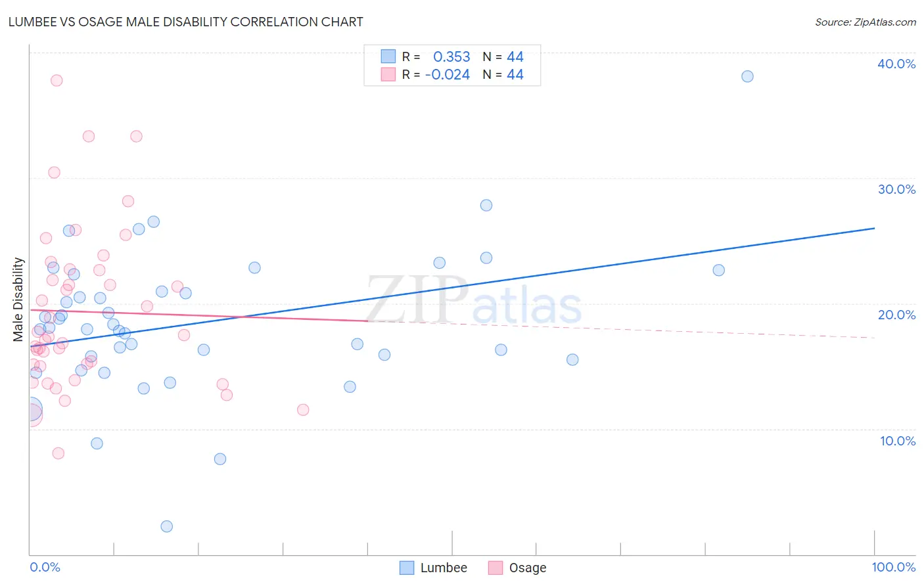Click the R value -0.024 in legend
The height and width of the screenshot is (586, 924).
[448, 74]
